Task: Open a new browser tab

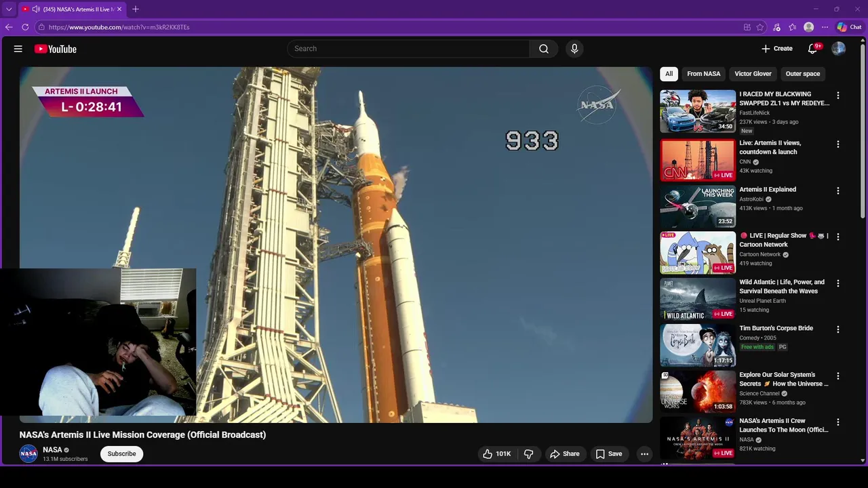Action: (x=136, y=9)
